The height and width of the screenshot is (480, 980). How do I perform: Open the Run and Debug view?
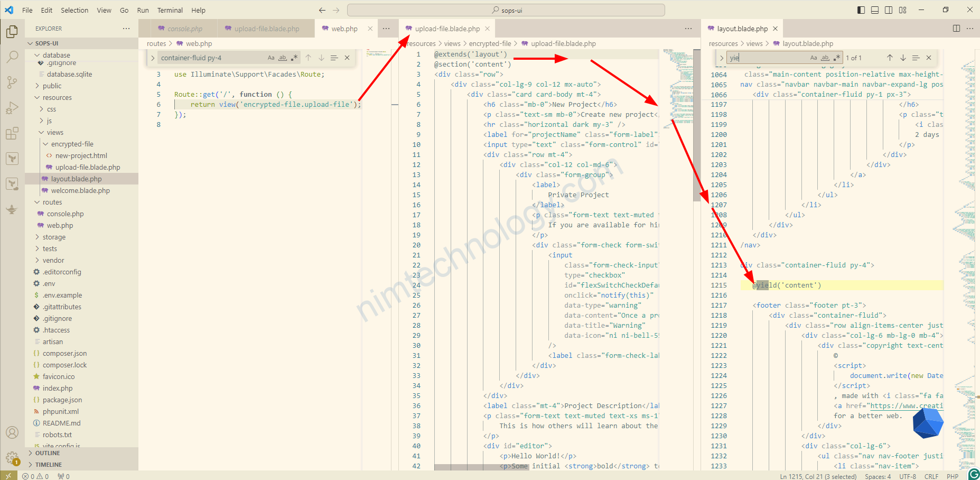tap(12, 108)
